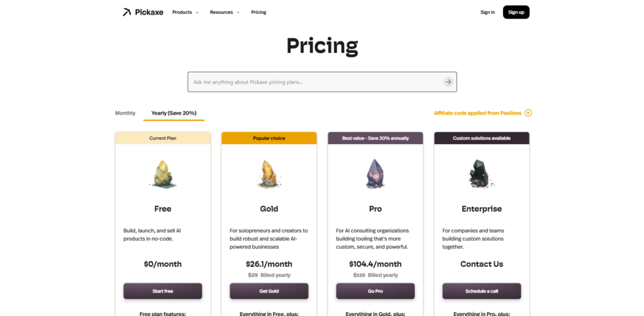The image size is (644, 316).
Task: Click the Pro plan crystal image
Action: coord(375,174)
